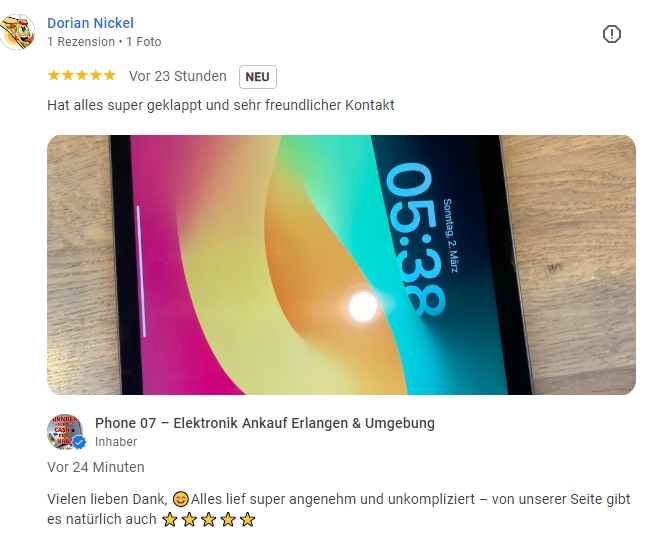The image size is (654, 541).
Task: Click the NEU badge
Action: pos(257,77)
